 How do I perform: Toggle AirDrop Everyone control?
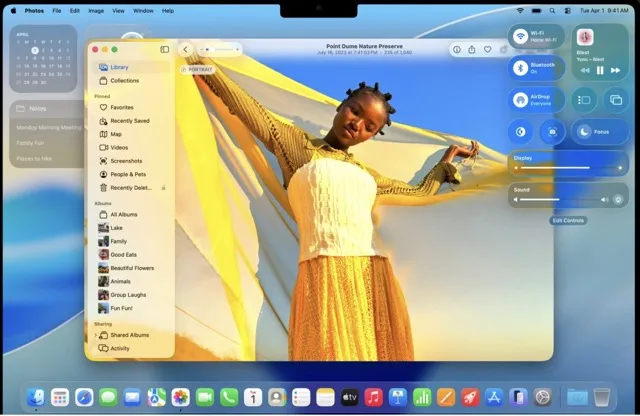click(x=520, y=100)
